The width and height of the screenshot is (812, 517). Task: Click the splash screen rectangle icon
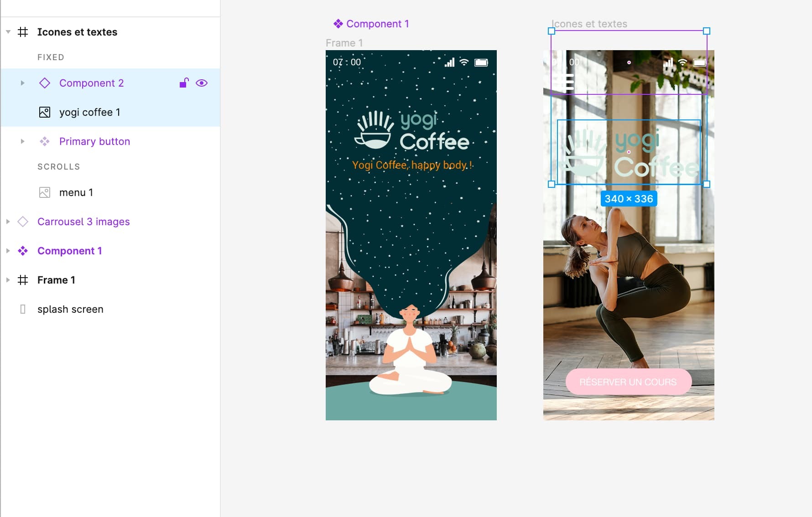(23, 309)
